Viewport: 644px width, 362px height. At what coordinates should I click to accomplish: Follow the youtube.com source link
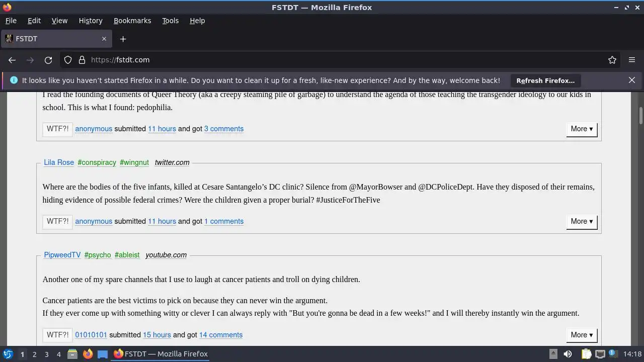[166, 255]
